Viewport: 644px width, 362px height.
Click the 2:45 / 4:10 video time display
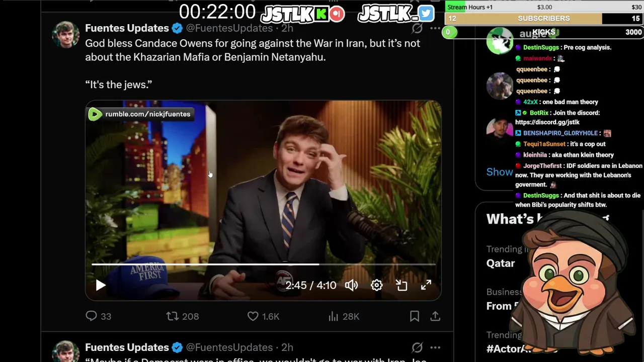coord(310,286)
